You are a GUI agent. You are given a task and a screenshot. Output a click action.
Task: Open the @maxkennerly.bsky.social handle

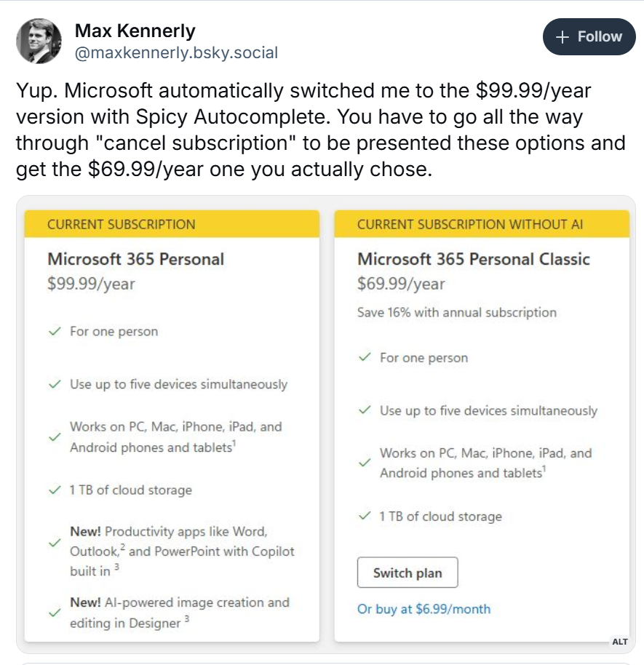176,52
